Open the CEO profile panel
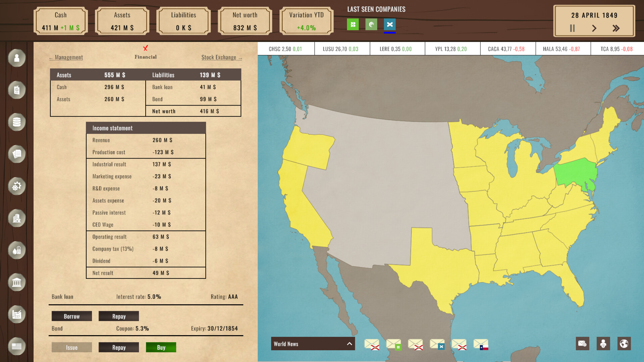 click(x=16, y=58)
